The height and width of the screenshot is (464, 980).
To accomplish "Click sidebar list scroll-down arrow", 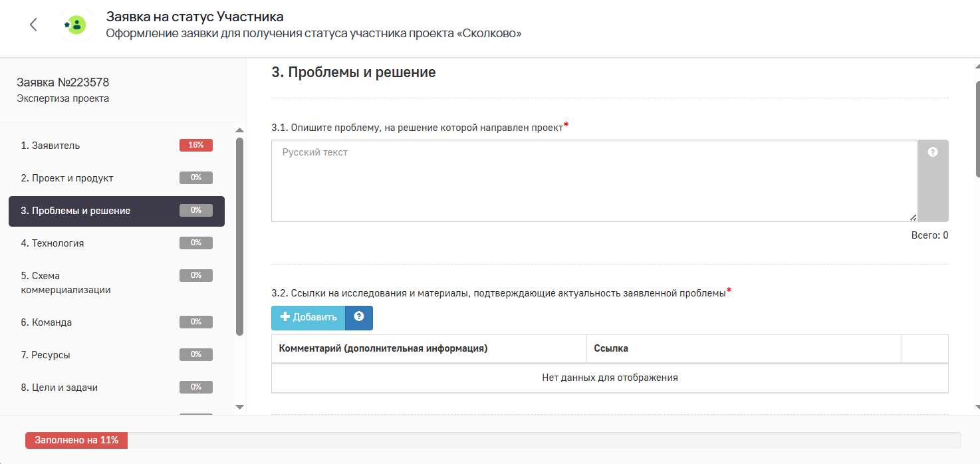I will click(x=240, y=407).
